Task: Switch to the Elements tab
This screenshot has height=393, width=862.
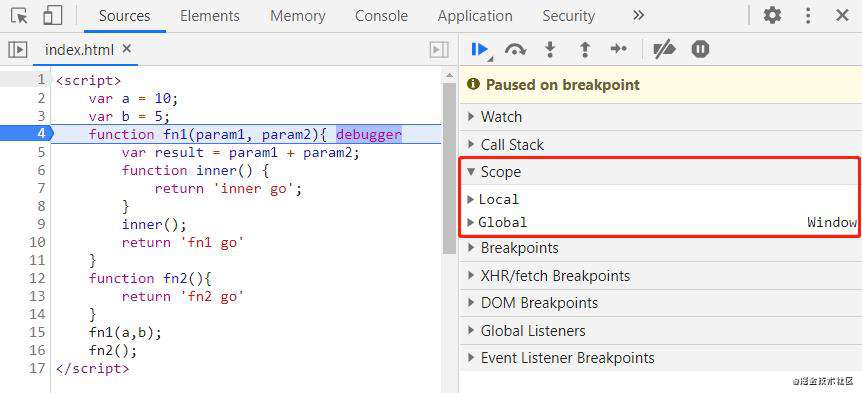Action: [x=210, y=16]
